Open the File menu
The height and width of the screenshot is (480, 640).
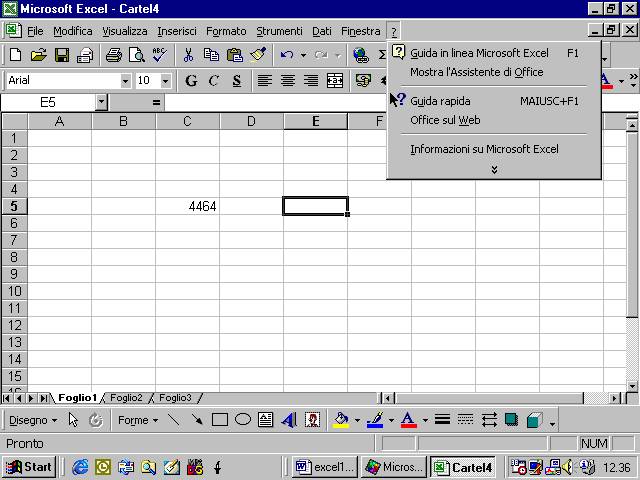[35, 31]
